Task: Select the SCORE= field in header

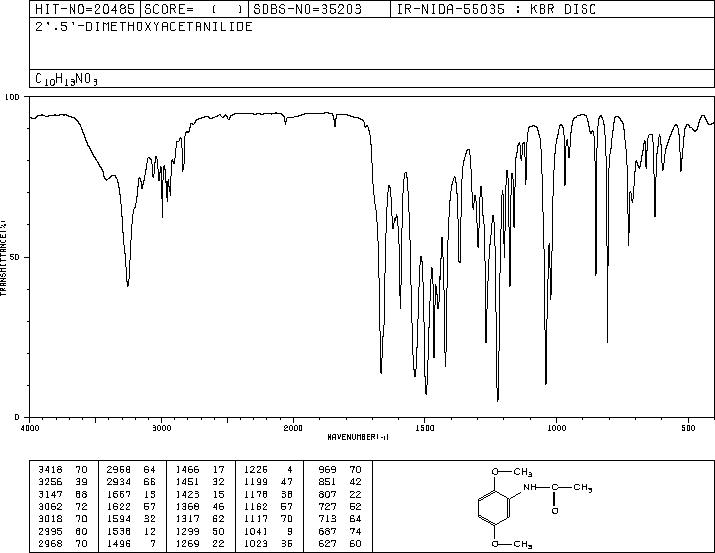Action: coord(194,9)
